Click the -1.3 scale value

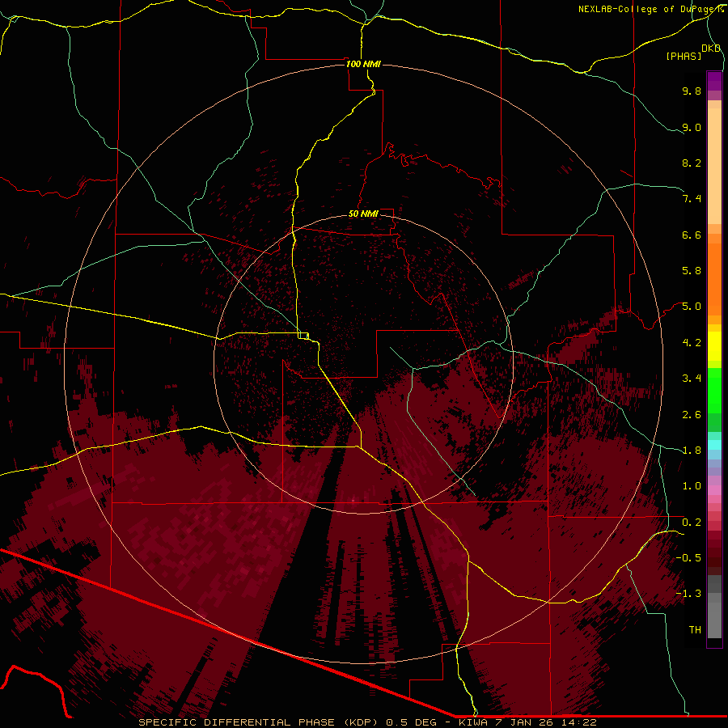pos(688,595)
